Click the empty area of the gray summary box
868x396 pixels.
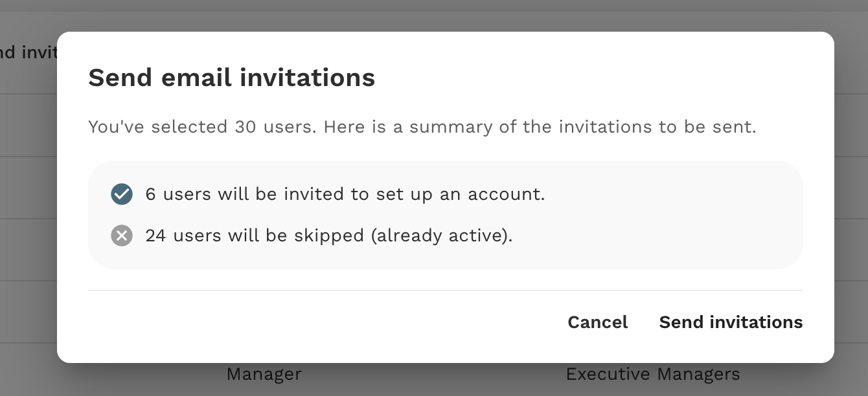(x=667, y=215)
